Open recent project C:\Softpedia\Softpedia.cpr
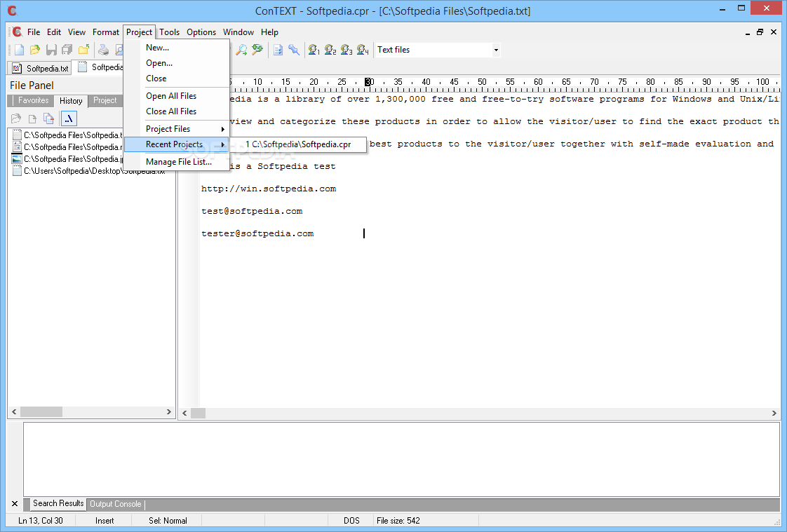Viewport: 787px width, 532px height. click(x=298, y=144)
